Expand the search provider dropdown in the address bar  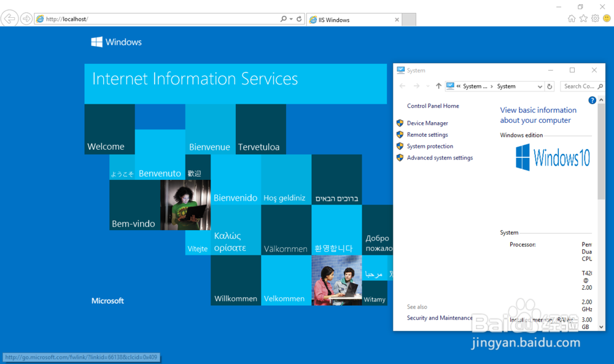(290, 18)
